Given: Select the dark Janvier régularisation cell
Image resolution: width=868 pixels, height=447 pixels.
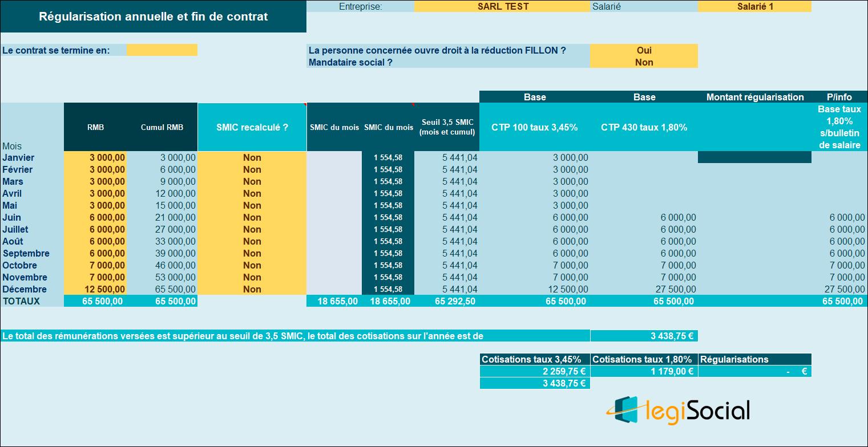Looking at the screenshot, I should tap(754, 157).
